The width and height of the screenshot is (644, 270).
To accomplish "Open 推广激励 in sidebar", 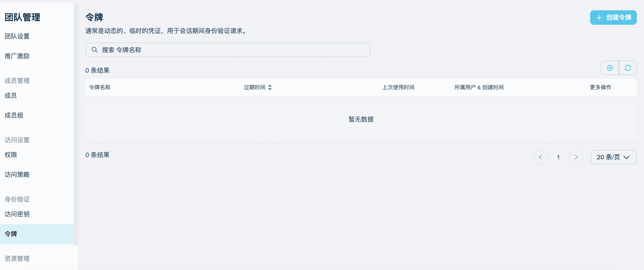I will [x=17, y=56].
